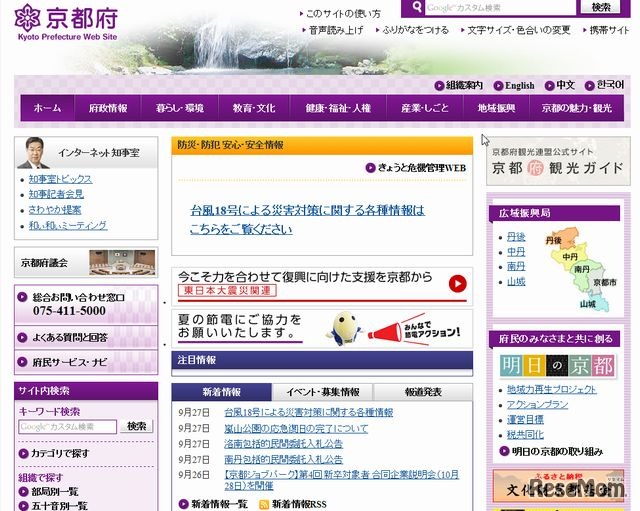Click the 明日の京都 colorful banner
Screen dimensions: 640x511
point(558,366)
